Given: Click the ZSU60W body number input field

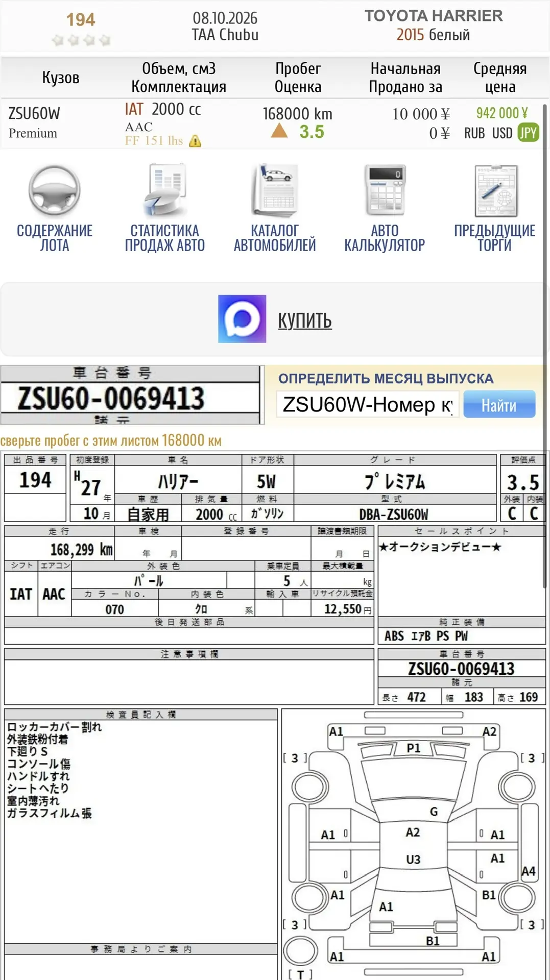Looking at the screenshot, I should click(368, 405).
